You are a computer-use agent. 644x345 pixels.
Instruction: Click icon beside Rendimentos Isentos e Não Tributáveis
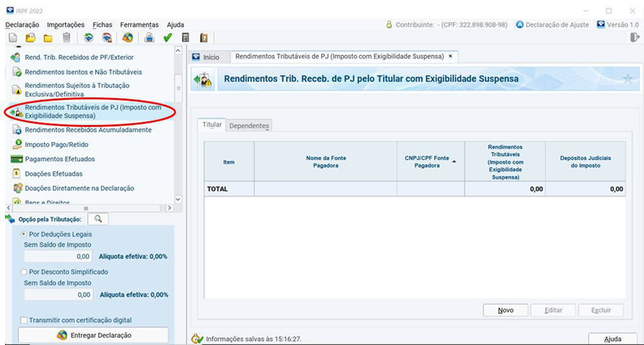coord(17,72)
